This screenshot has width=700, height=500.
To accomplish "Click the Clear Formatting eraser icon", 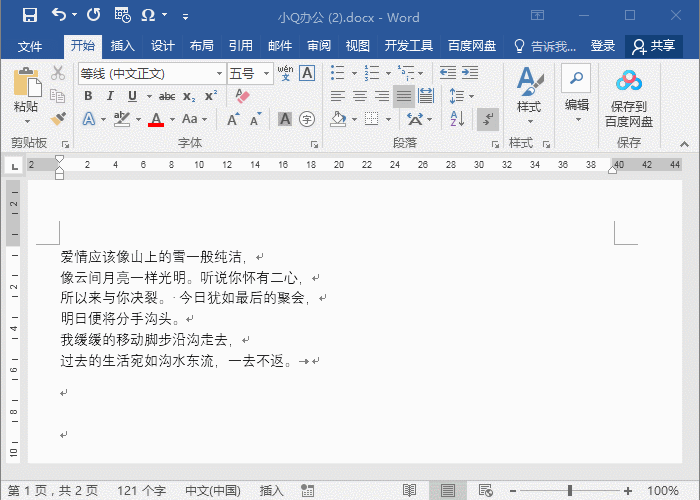I will [241, 96].
